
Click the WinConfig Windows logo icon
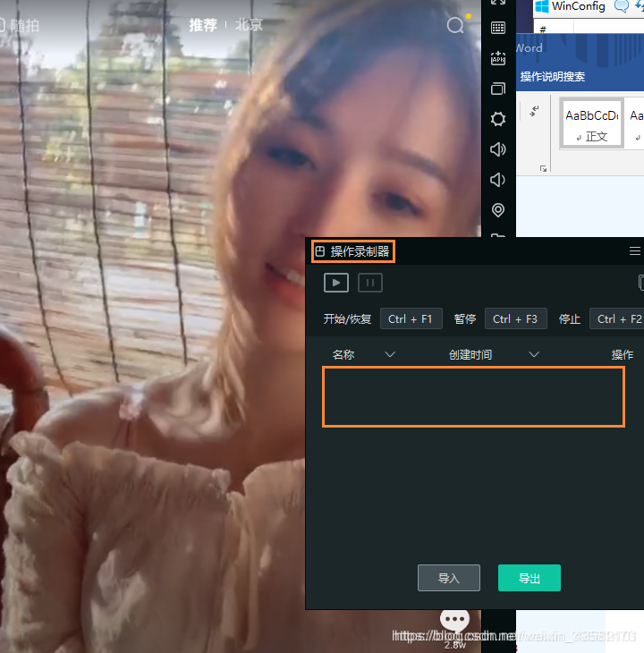pyautogui.click(x=542, y=6)
